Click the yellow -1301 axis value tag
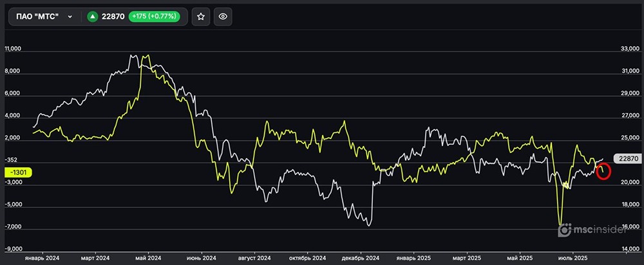Image resolution: width=644 pixels, height=265 pixels. (17, 172)
